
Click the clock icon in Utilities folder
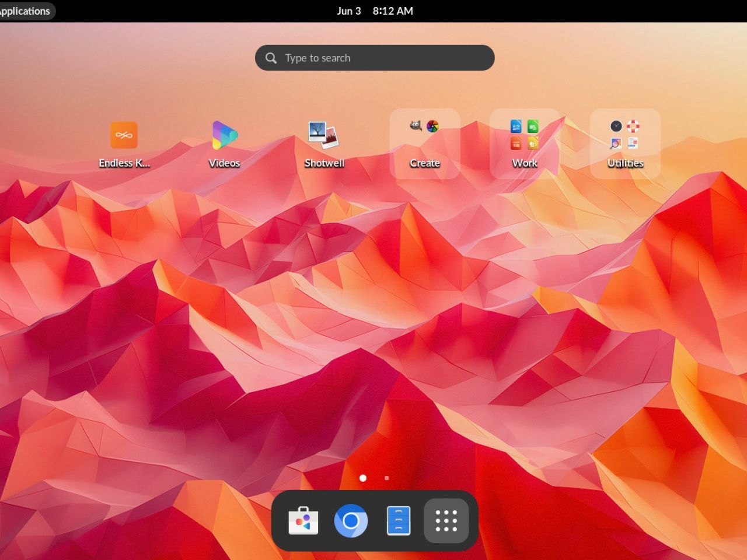tap(616, 126)
